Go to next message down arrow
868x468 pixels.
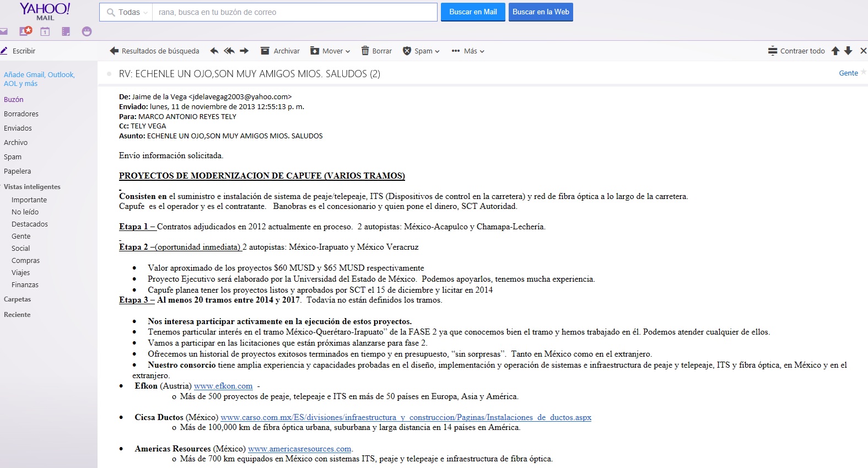coord(848,51)
